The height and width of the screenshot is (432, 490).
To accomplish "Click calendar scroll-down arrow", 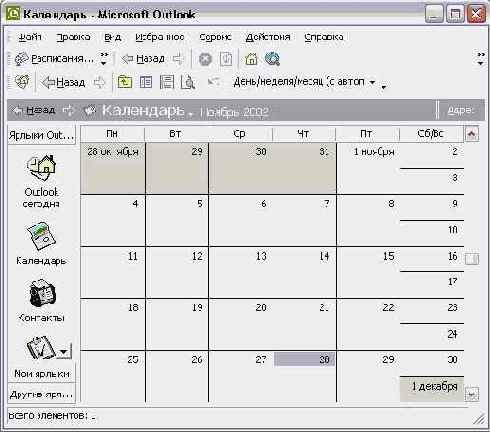I will [x=472, y=394].
